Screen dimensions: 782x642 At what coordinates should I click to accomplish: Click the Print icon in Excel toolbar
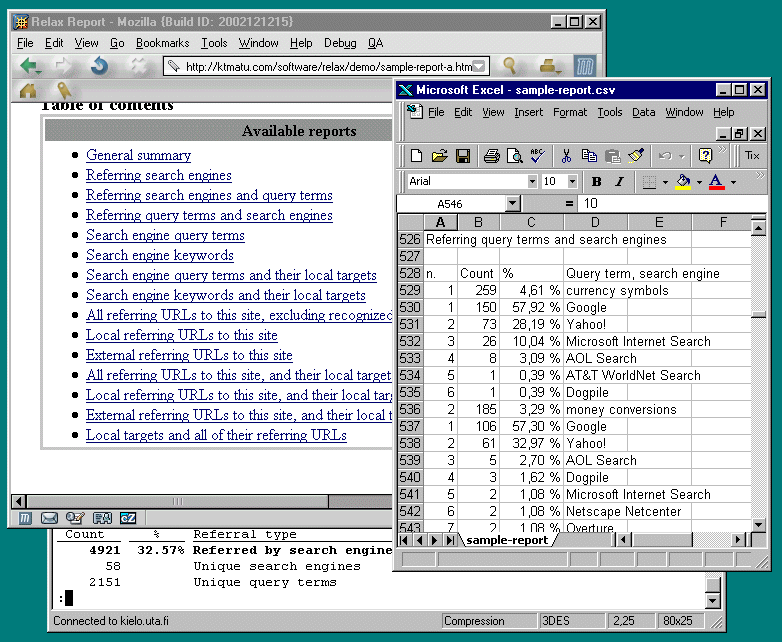tap(491, 156)
